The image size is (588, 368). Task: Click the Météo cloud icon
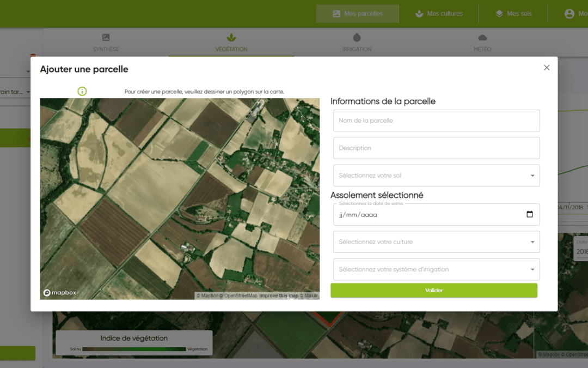[482, 38]
